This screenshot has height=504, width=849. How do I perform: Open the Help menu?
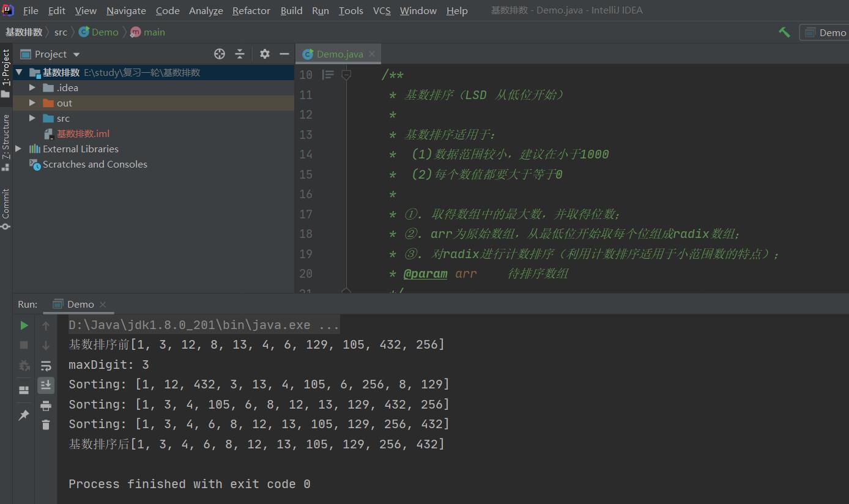tap(457, 10)
